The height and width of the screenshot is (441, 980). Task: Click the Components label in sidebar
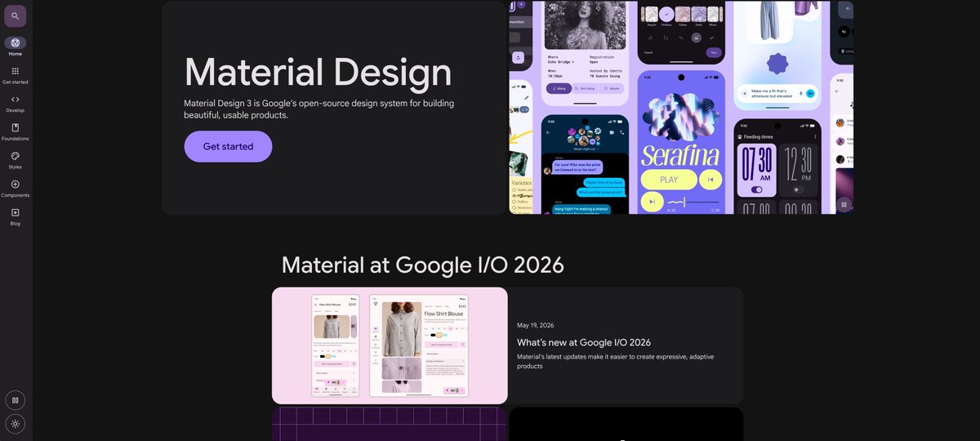click(15, 195)
